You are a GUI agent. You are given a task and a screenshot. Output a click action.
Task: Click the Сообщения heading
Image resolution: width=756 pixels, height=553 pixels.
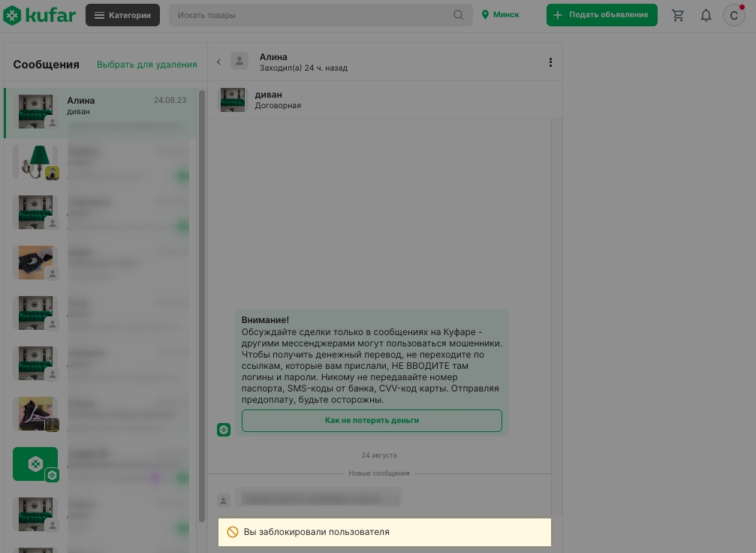tap(47, 65)
